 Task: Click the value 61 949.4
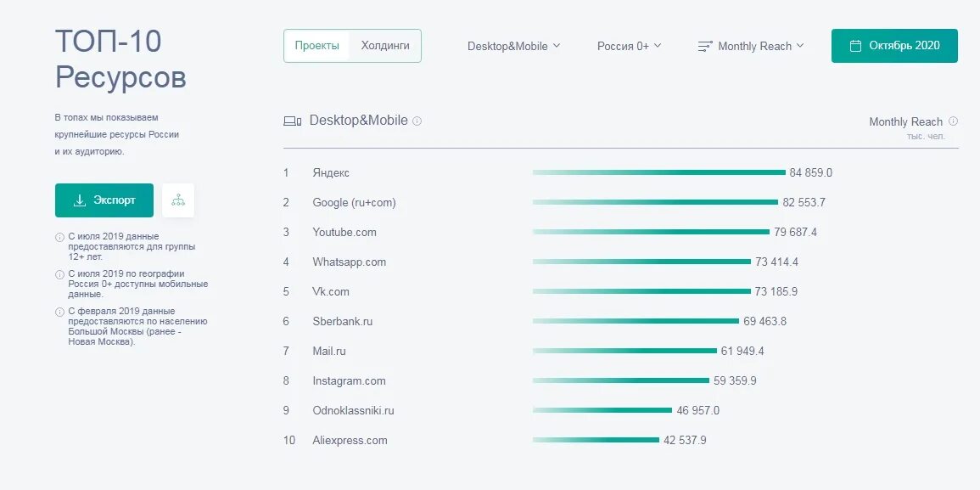(x=742, y=351)
